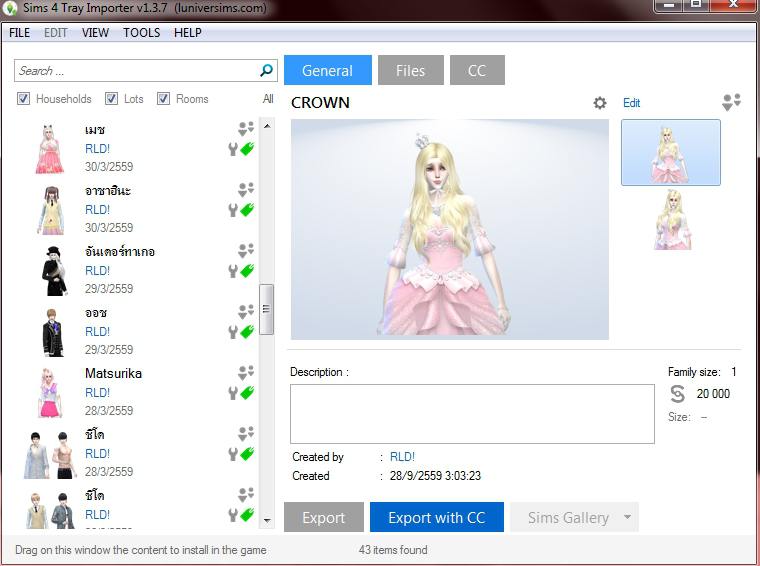Screen dimensions: 760x566
Task: Click date 30/3/2559 under เมช
Action: pos(109,167)
